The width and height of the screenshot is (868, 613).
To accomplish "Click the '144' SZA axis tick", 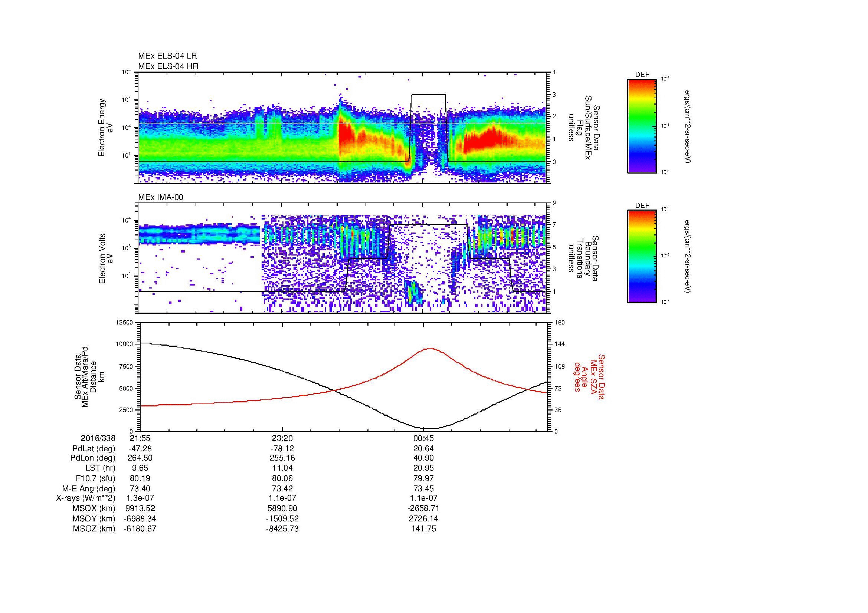I will [560, 344].
